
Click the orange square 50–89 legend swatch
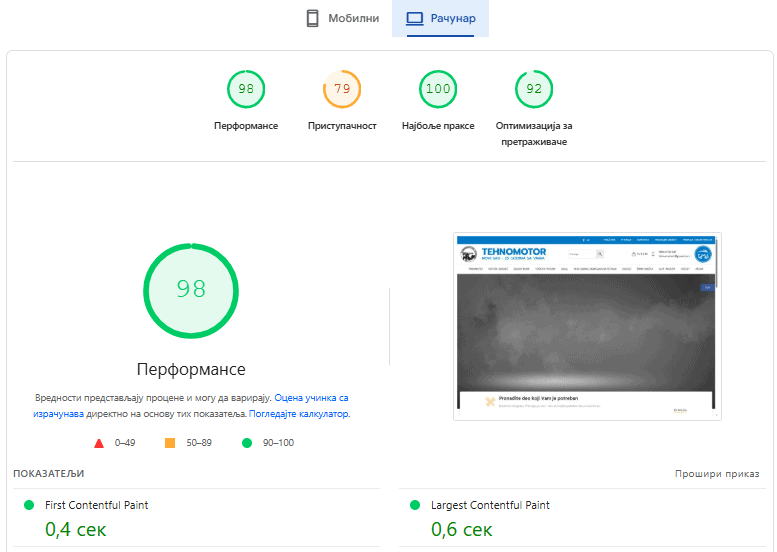[x=170, y=443]
